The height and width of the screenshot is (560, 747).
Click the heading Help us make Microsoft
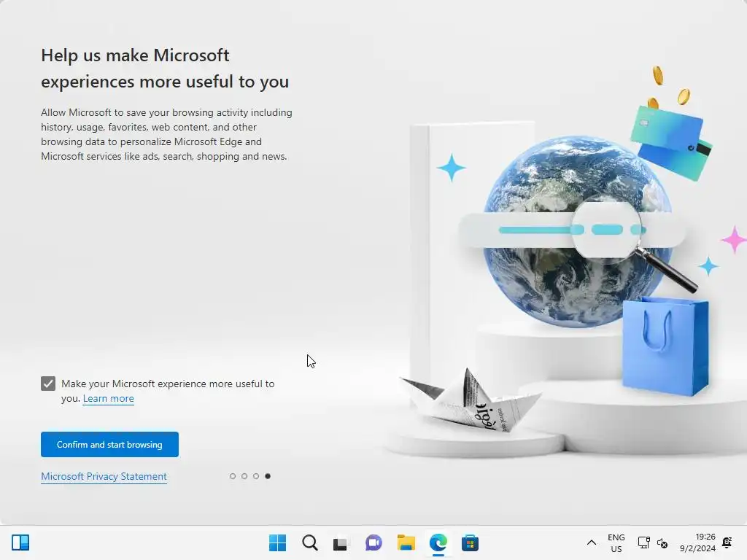[165, 68]
